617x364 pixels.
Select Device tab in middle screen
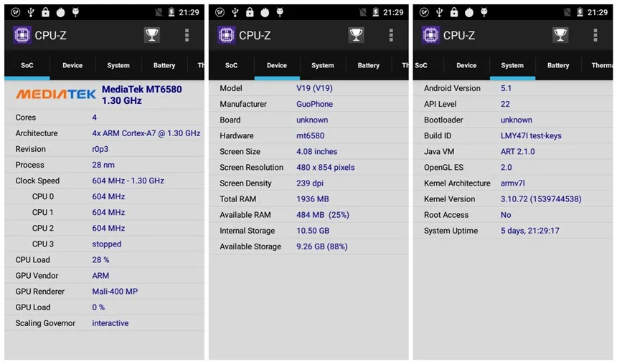click(277, 65)
